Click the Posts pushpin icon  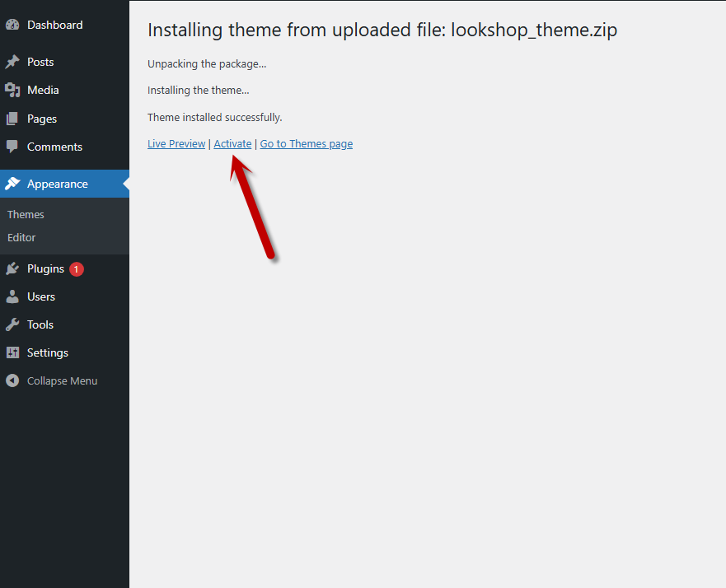12,62
